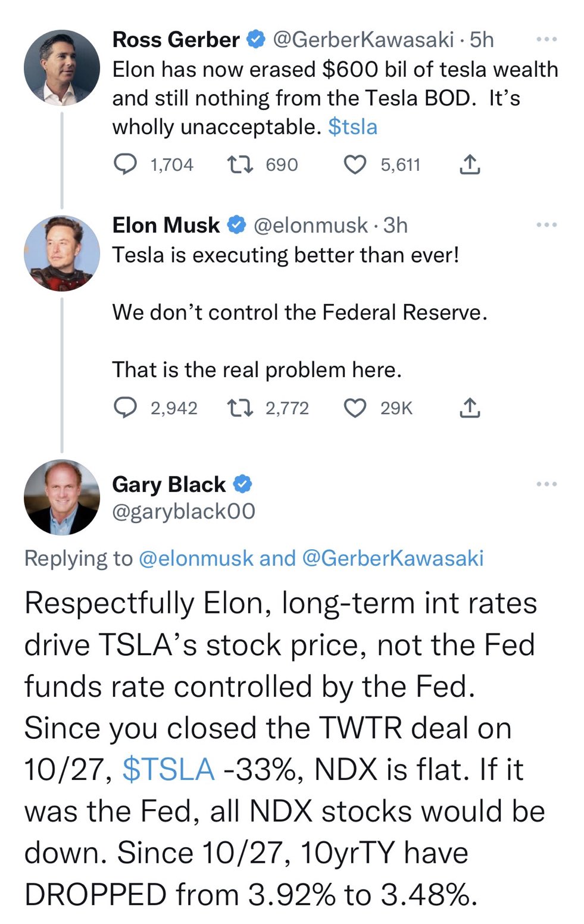Retweet Elon Musk's Federal Reserve tweet

241,408
